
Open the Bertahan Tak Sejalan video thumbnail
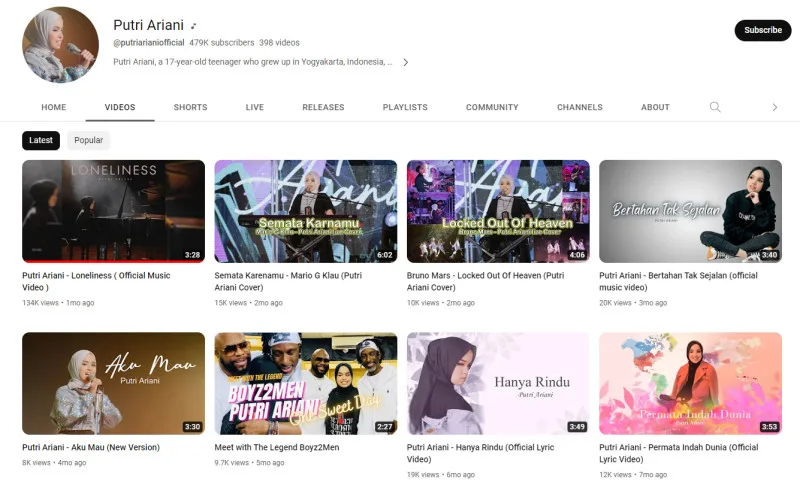(x=690, y=211)
